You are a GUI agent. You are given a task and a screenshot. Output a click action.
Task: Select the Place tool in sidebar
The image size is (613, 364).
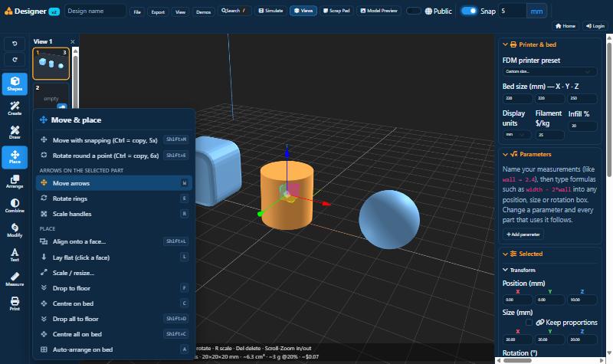pyautogui.click(x=15, y=157)
